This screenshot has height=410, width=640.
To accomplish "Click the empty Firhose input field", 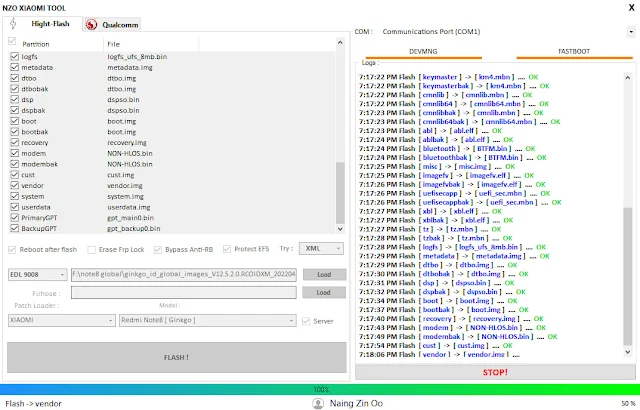I will click(x=184, y=293).
